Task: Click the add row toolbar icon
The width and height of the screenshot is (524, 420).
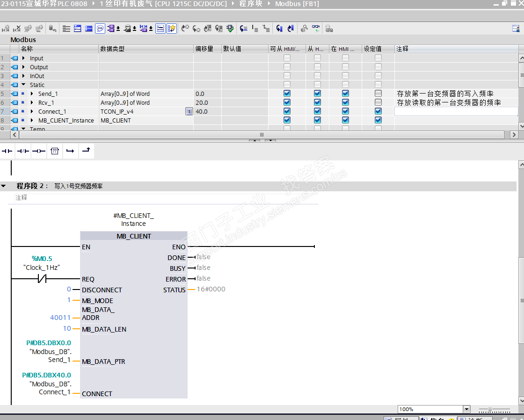Action: [x=39, y=29]
